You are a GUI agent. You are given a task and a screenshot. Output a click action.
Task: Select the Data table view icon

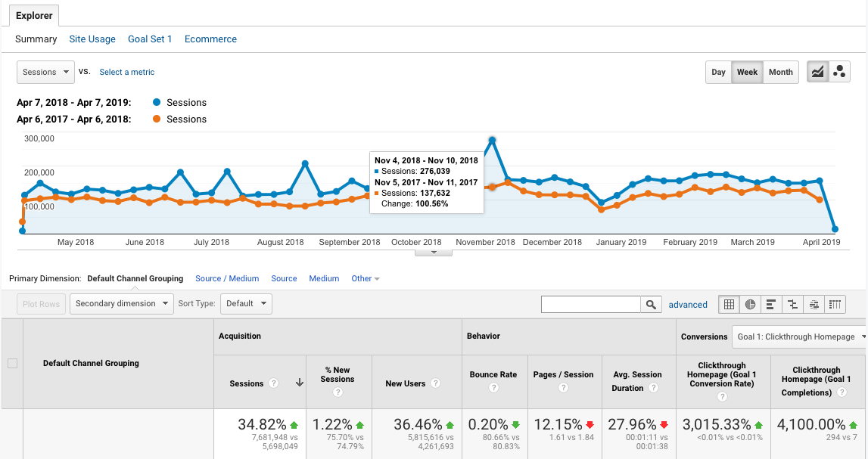729,304
